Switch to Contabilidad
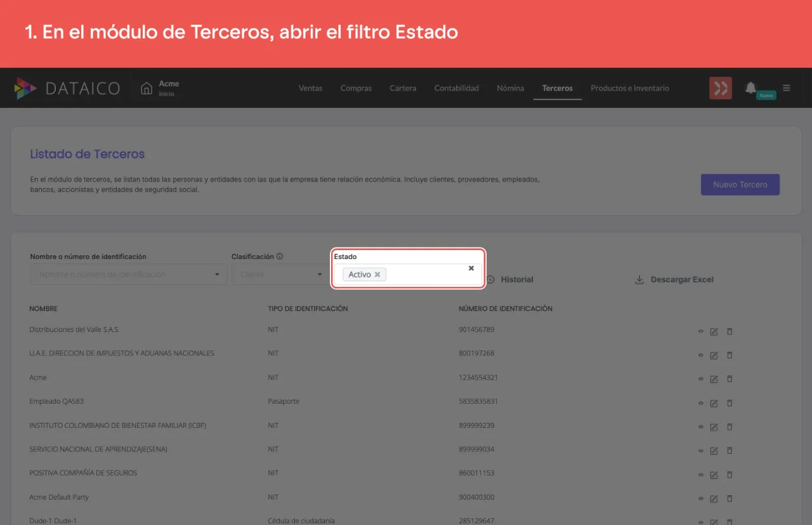The width and height of the screenshot is (812, 525). 457,88
